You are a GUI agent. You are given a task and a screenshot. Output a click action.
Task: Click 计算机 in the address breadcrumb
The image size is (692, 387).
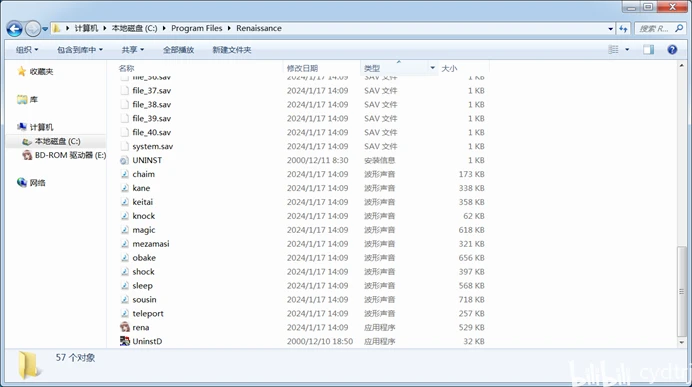[86, 28]
